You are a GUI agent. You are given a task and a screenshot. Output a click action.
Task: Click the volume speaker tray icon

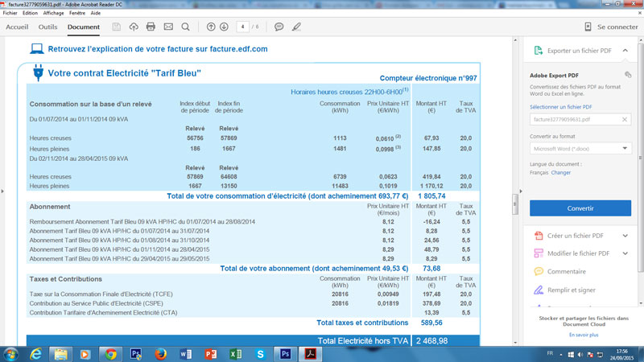coord(580,355)
